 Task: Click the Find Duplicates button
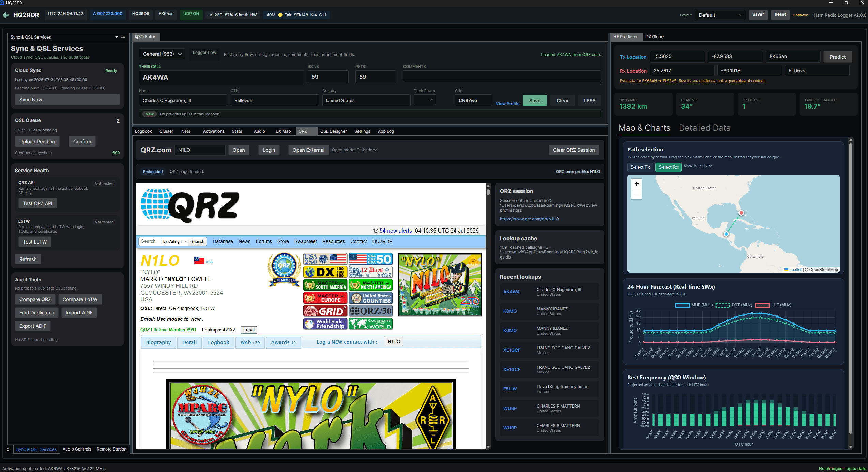[x=37, y=313]
